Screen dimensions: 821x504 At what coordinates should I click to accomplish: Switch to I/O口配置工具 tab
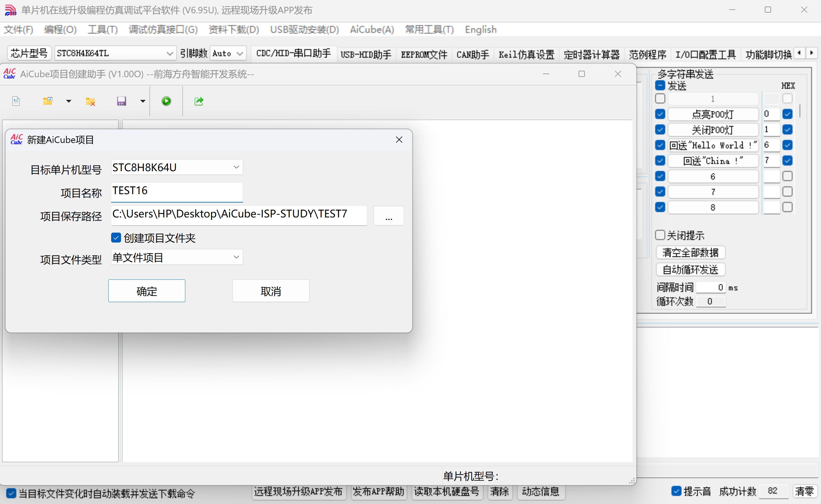click(706, 54)
